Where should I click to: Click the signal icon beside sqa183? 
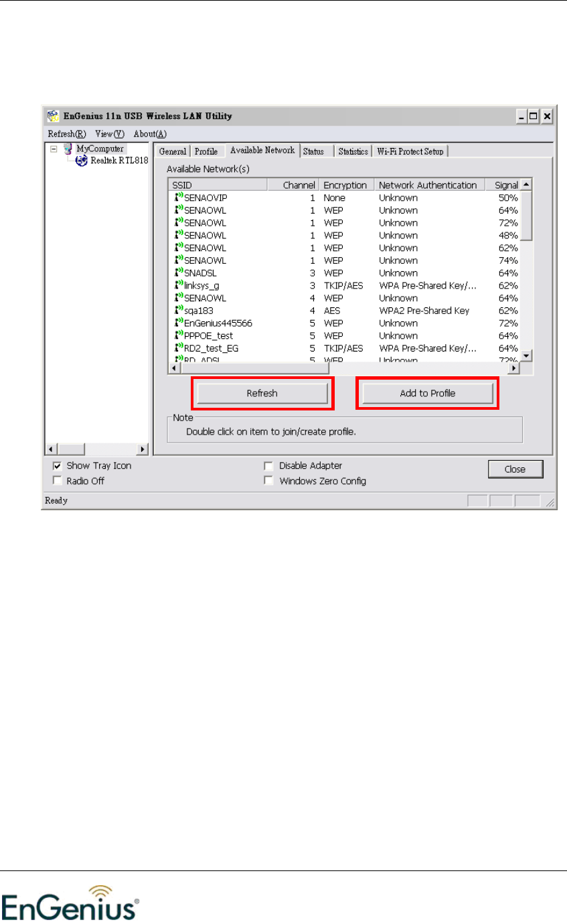(x=178, y=310)
